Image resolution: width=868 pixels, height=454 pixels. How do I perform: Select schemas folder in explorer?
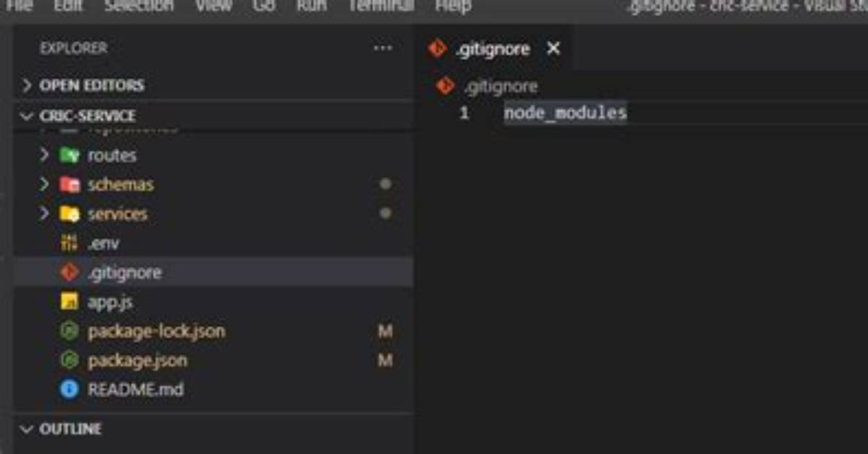coord(213,184)
